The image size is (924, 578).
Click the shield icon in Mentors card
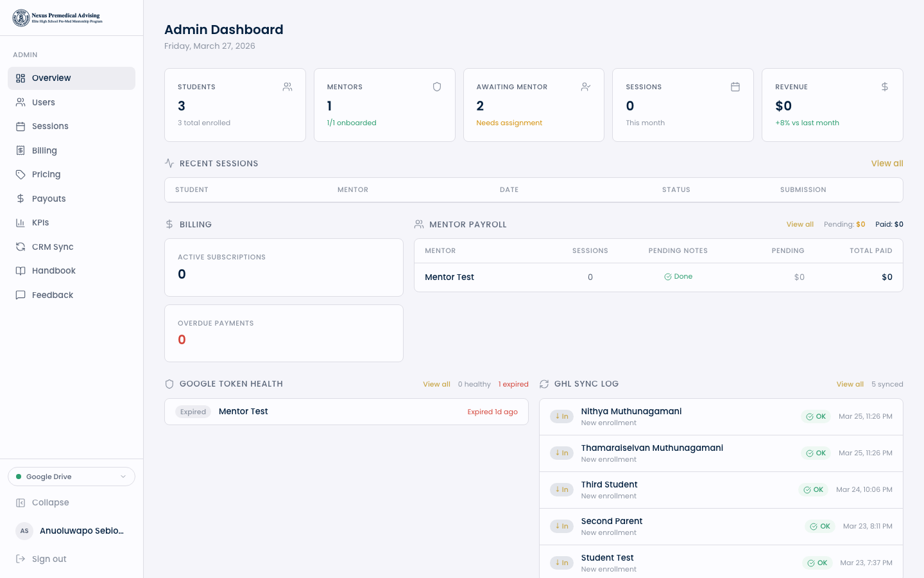tap(436, 87)
